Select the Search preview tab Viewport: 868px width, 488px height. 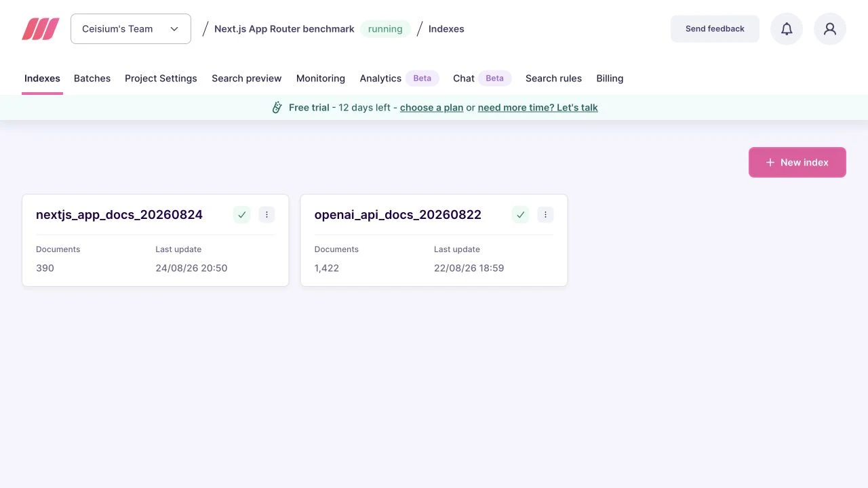(x=247, y=79)
